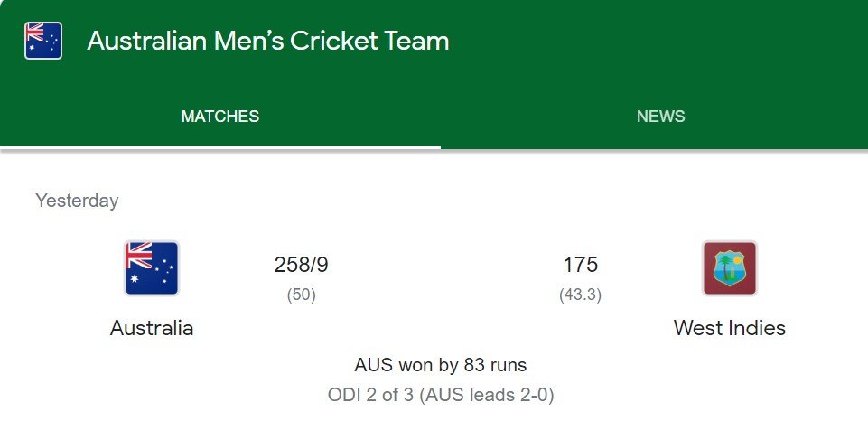Click the Australia team name
The height and width of the screenshot is (421, 868).
click(152, 328)
